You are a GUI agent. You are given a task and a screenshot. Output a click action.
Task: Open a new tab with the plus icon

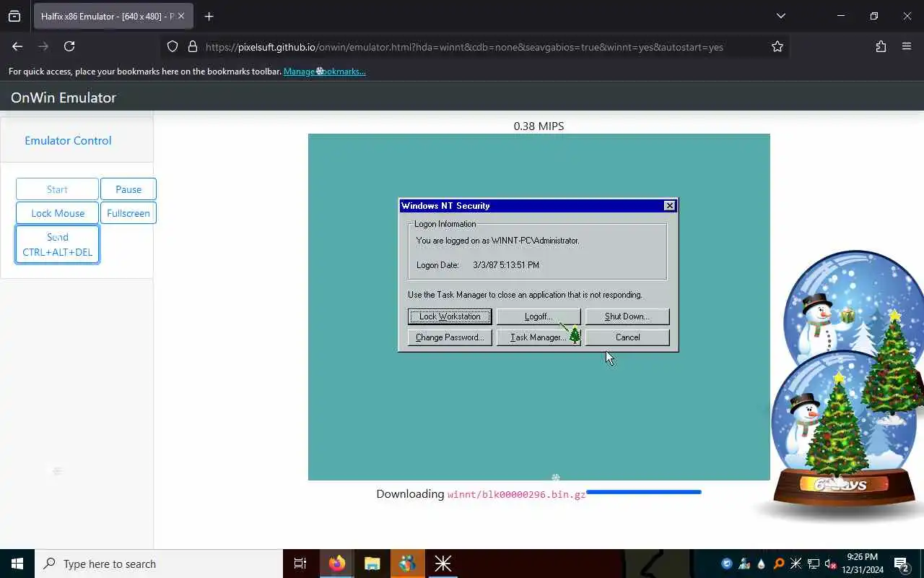tap(209, 16)
